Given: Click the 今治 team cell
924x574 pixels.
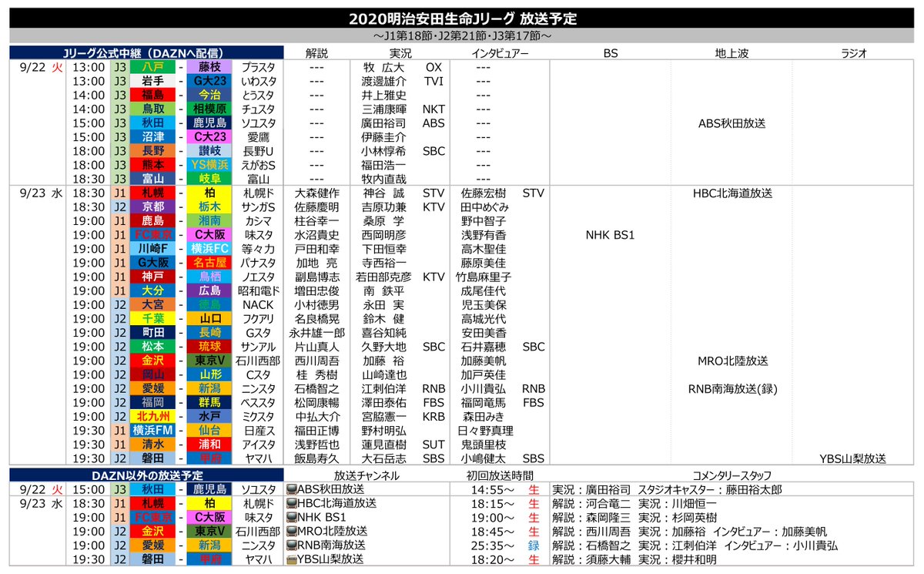Looking at the screenshot, I should 209,95.
